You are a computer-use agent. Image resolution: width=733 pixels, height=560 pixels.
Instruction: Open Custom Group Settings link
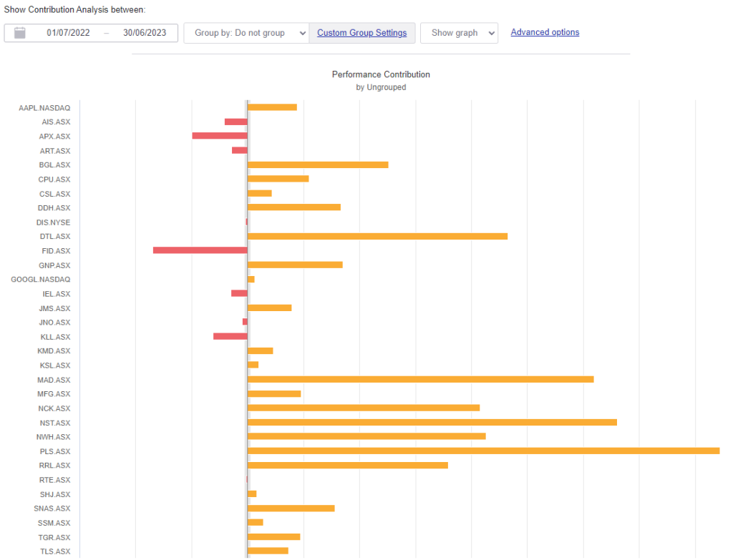(361, 33)
